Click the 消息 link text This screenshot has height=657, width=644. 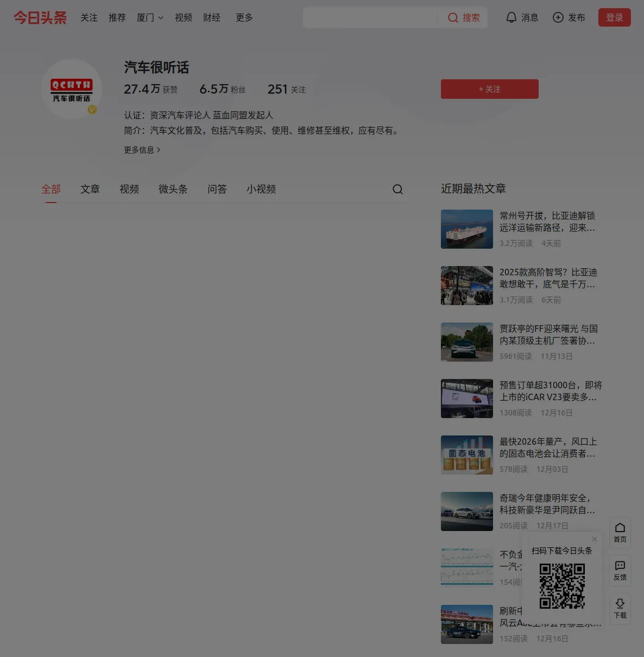coord(530,17)
